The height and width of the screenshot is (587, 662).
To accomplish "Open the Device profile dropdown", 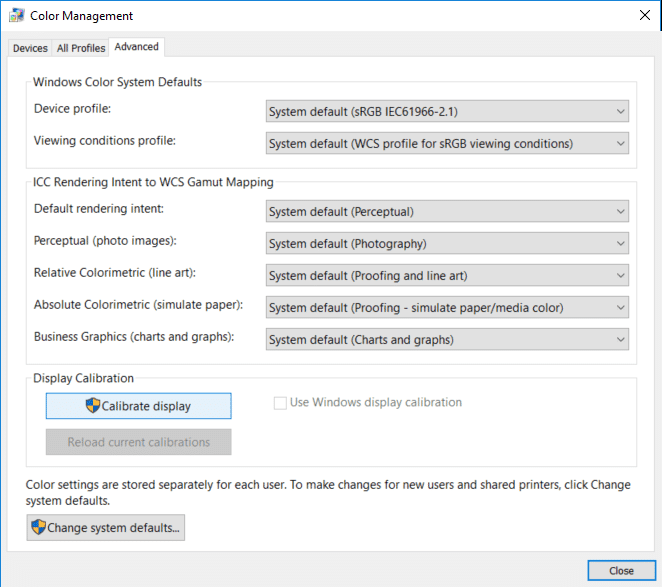I will point(447,111).
